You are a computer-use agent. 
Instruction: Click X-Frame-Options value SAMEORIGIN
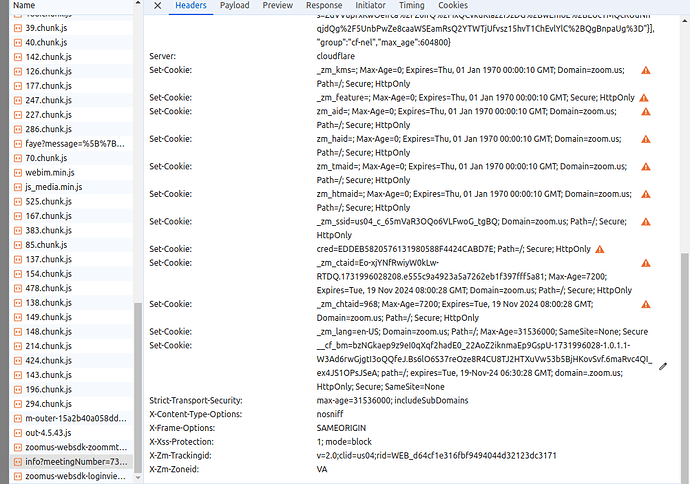pos(341,428)
